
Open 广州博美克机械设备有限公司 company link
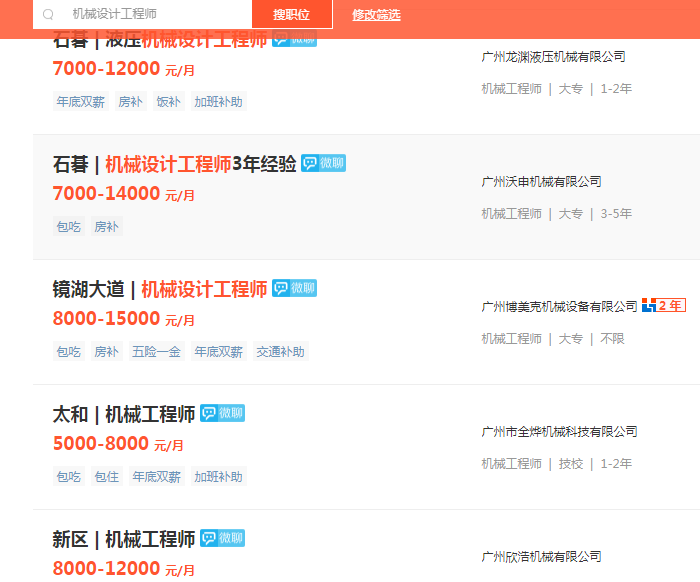[559, 306]
